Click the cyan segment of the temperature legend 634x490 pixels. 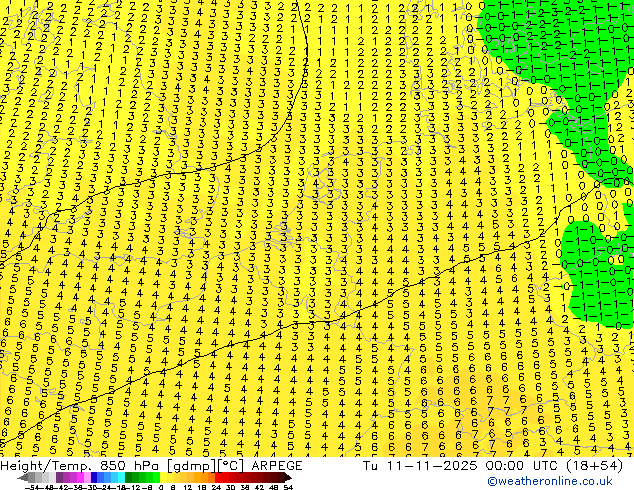(121, 478)
